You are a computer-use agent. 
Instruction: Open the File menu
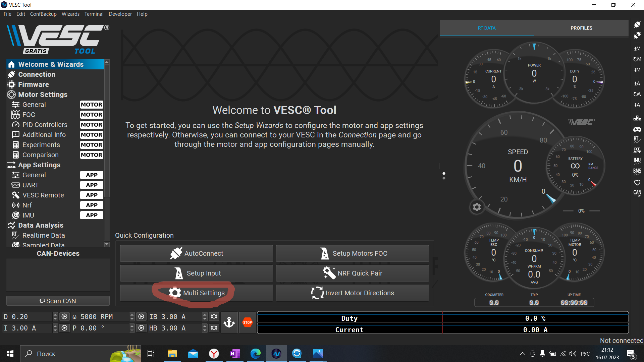[7, 14]
